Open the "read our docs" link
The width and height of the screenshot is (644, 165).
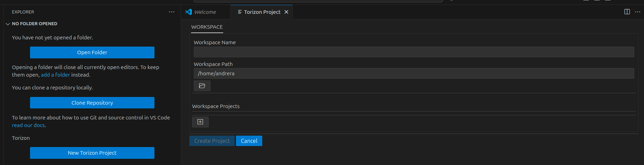(x=28, y=125)
